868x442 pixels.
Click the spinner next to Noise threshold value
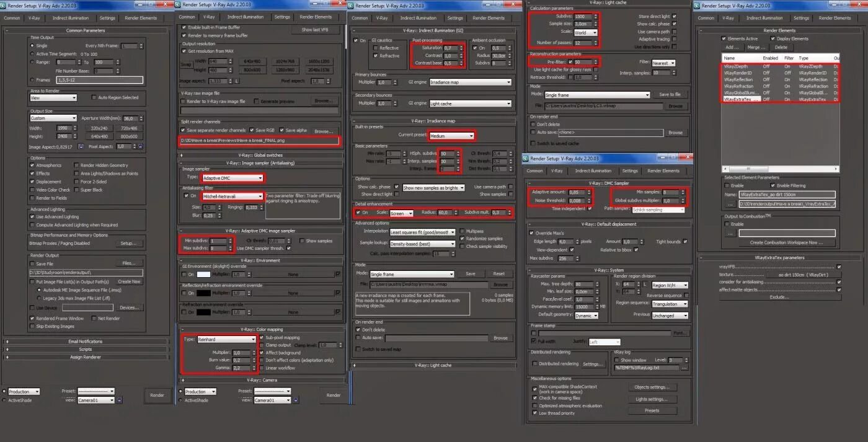click(x=588, y=201)
